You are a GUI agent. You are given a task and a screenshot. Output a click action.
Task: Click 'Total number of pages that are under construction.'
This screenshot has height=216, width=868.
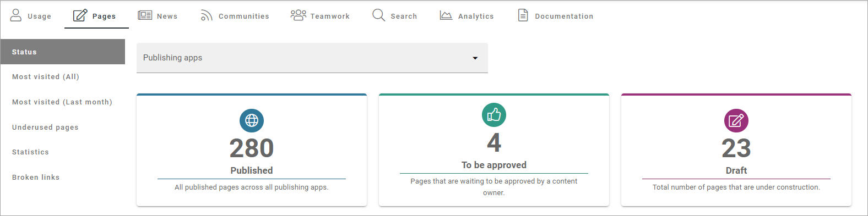point(736,187)
